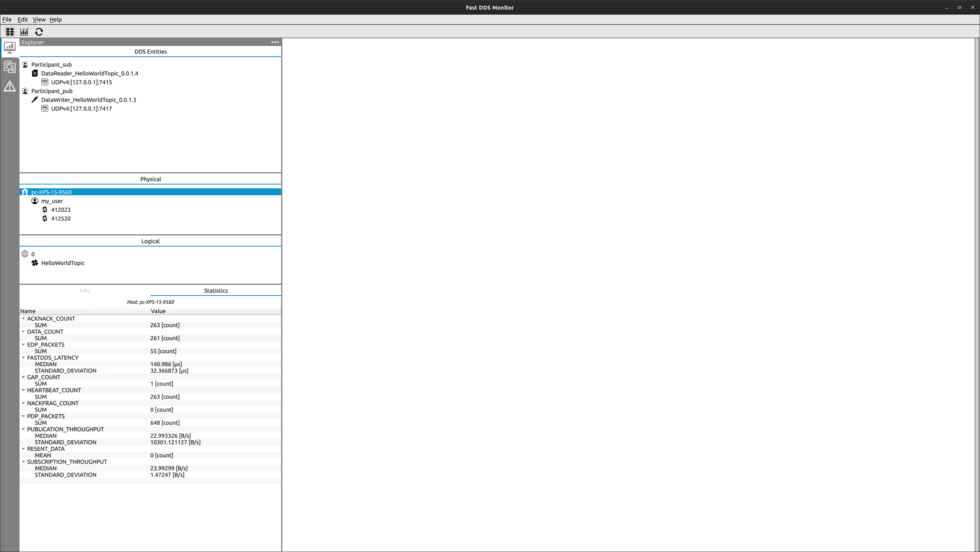Click the locator icon for UDPv4 port 7417
Image resolution: width=980 pixels, height=552 pixels.
coord(45,108)
